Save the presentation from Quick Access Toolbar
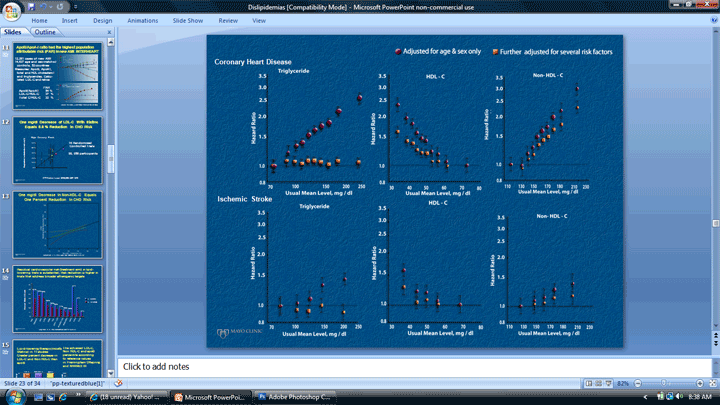Screen dimensions: 720x405 point(31,6)
